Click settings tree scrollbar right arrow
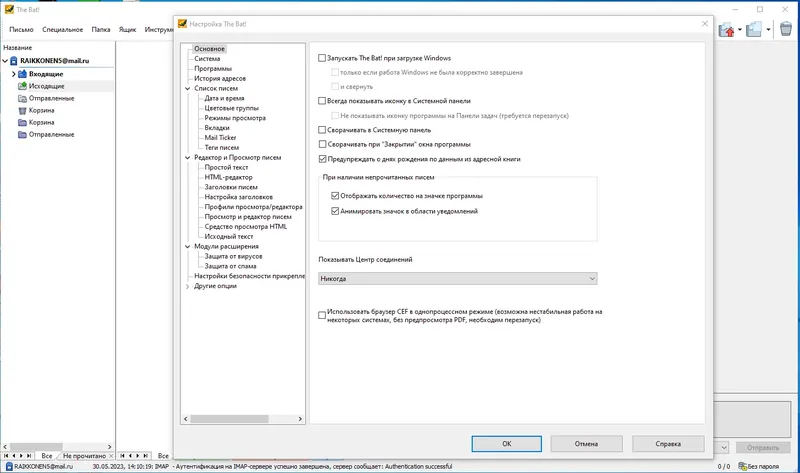Screen dimensions: 800x473 pos(300,419)
